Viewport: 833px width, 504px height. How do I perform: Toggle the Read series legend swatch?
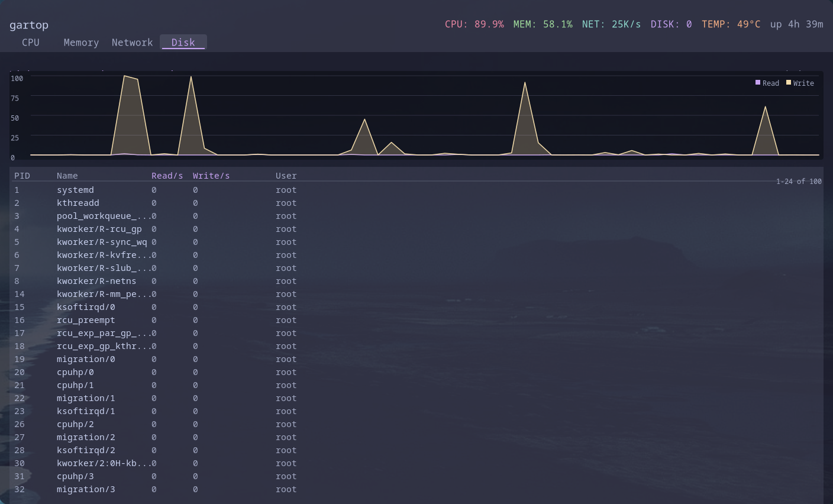point(758,83)
